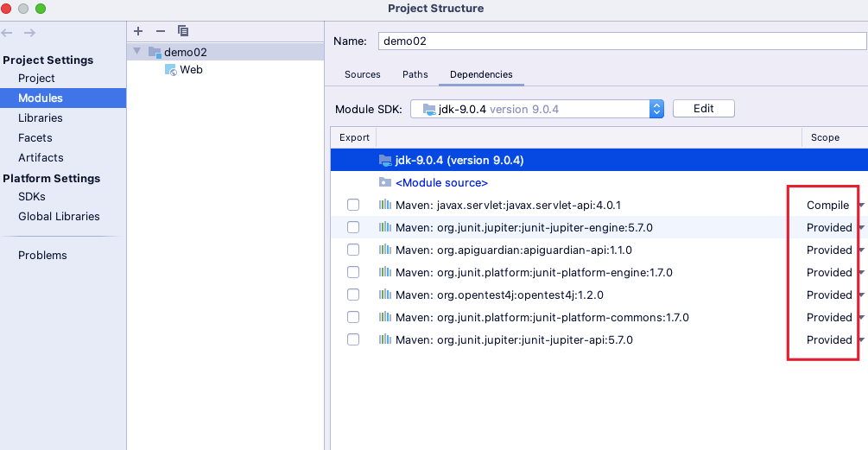Open SDKs under Platform Settings

pyautogui.click(x=32, y=196)
